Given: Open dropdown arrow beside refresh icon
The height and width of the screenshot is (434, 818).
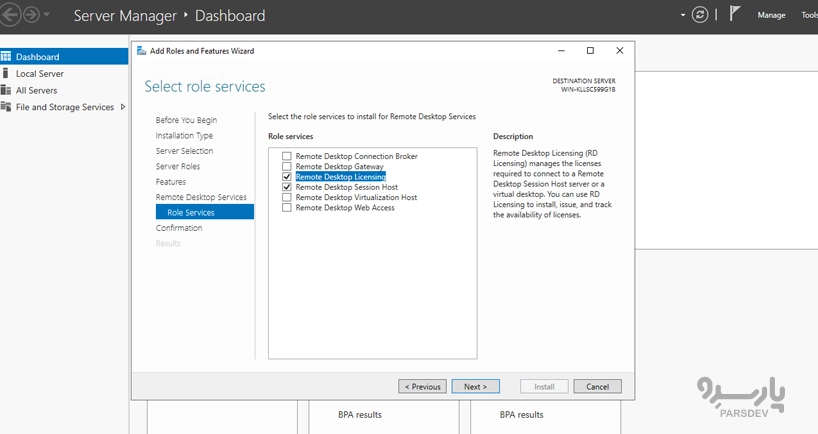Looking at the screenshot, I should [x=684, y=15].
